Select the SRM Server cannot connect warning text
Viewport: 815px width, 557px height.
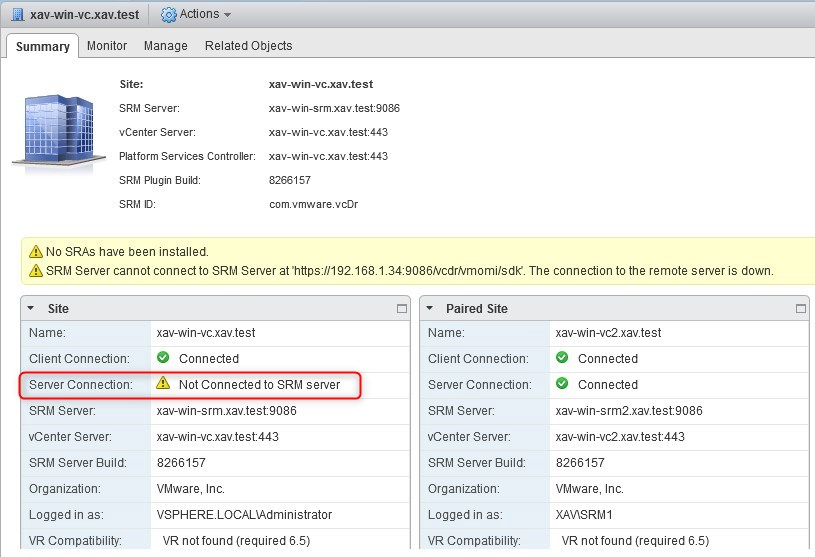click(410, 271)
